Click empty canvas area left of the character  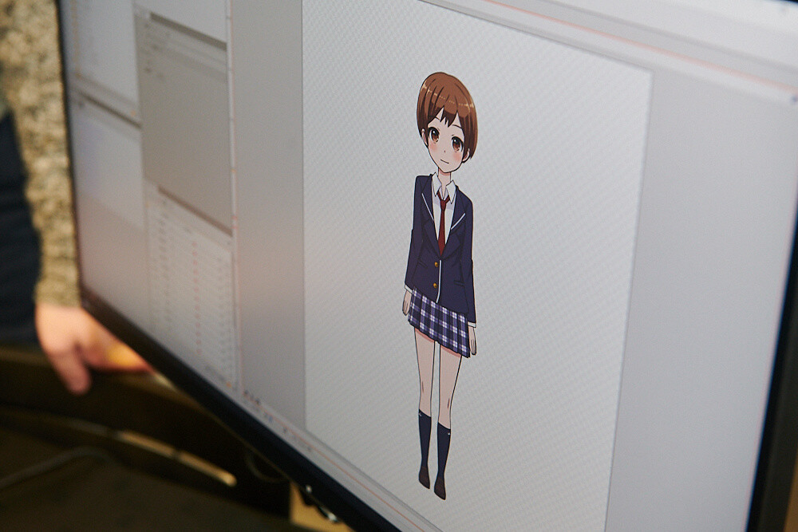pos(351,239)
